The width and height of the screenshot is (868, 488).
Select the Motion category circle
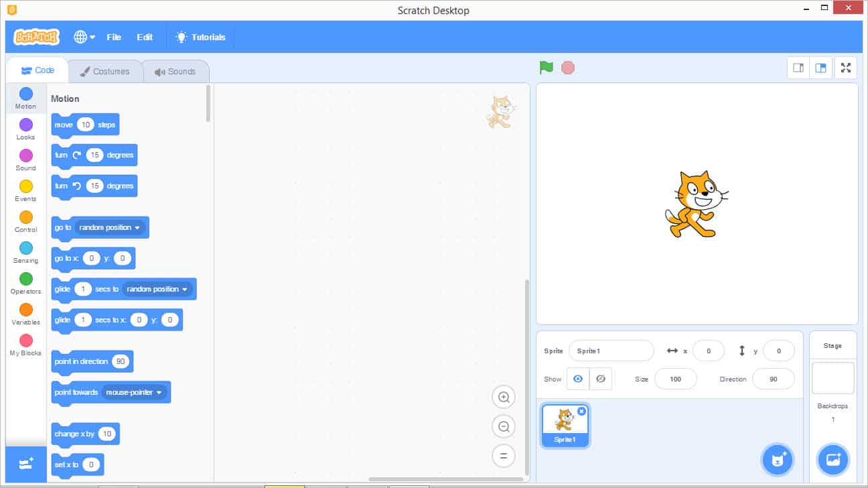pos(26,94)
